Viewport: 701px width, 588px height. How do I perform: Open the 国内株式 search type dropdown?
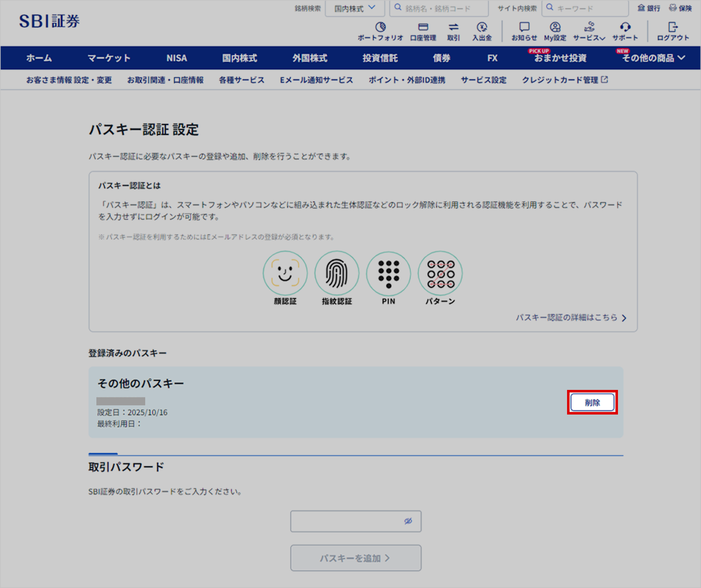tap(355, 8)
